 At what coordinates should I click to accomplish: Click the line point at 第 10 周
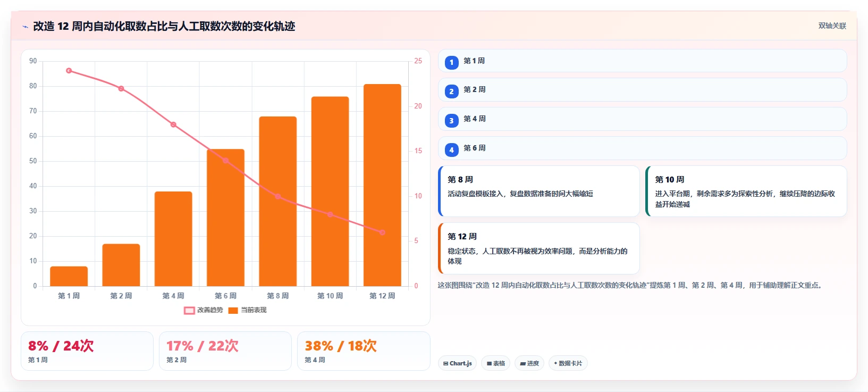click(330, 214)
